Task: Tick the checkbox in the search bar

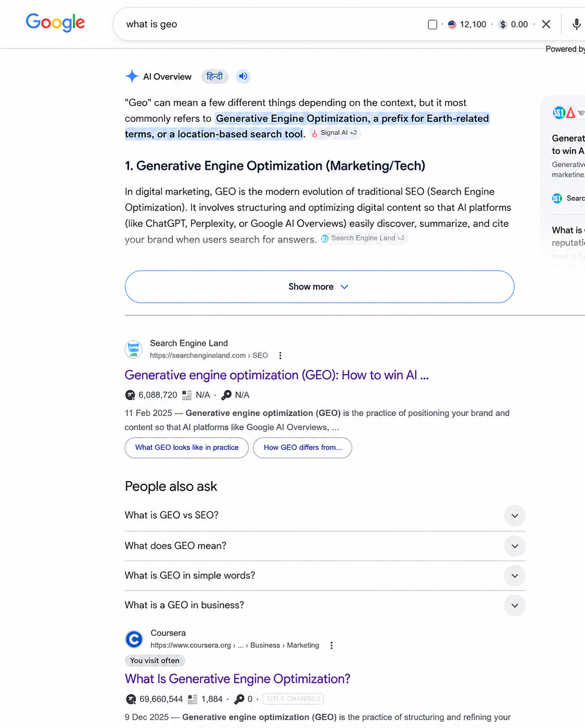Action: pos(433,24)
